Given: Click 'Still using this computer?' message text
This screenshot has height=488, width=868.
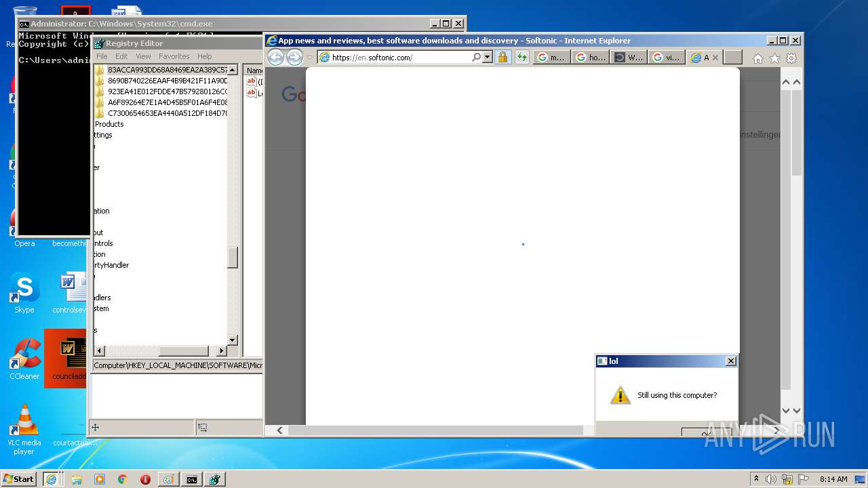Looking at the screenshot, I should point(677,395).
